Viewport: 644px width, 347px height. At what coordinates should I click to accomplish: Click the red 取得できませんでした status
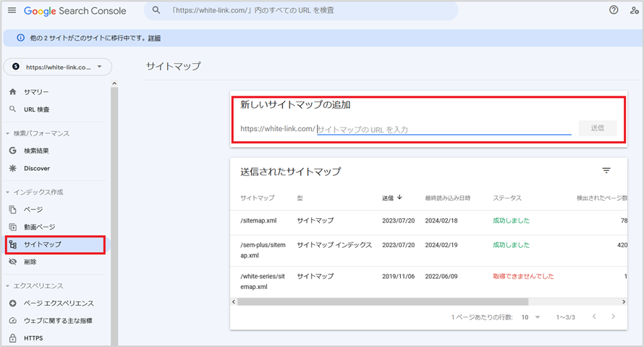tap(523, 276)
